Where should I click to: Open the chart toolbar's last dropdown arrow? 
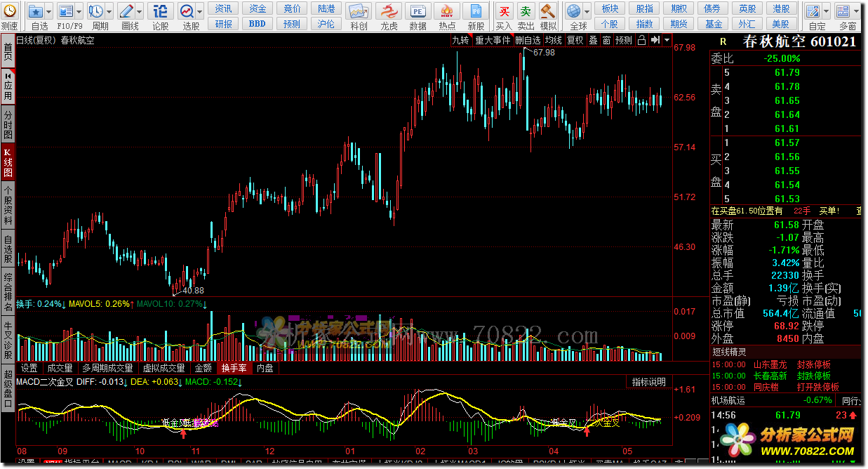(666, 40)
